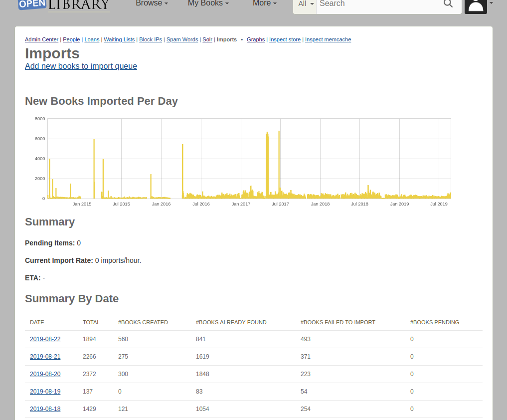Open the account avatar menu
The width and height of the screenshot is (507, 420).
pos(475,6)
